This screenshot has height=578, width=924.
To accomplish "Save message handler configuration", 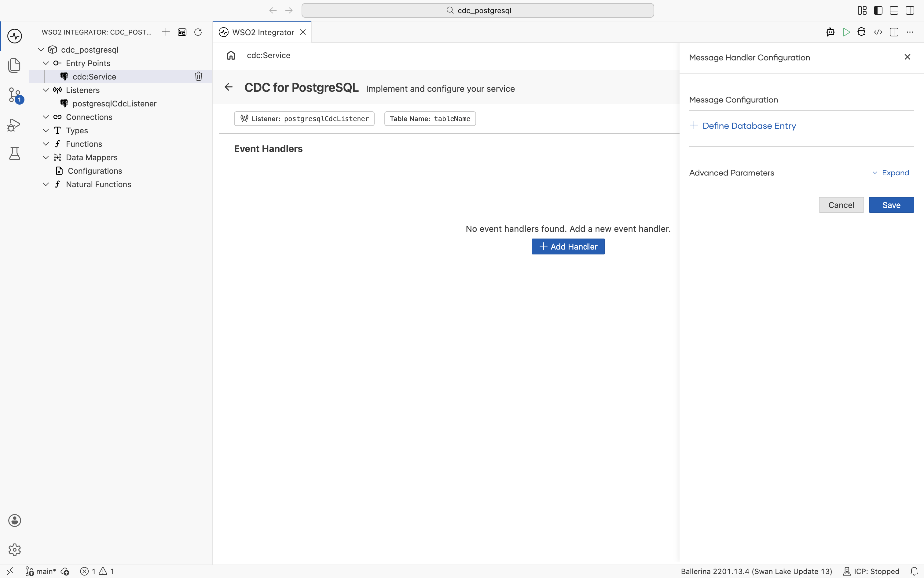I will pyautogui.click(x=891, y=205).
